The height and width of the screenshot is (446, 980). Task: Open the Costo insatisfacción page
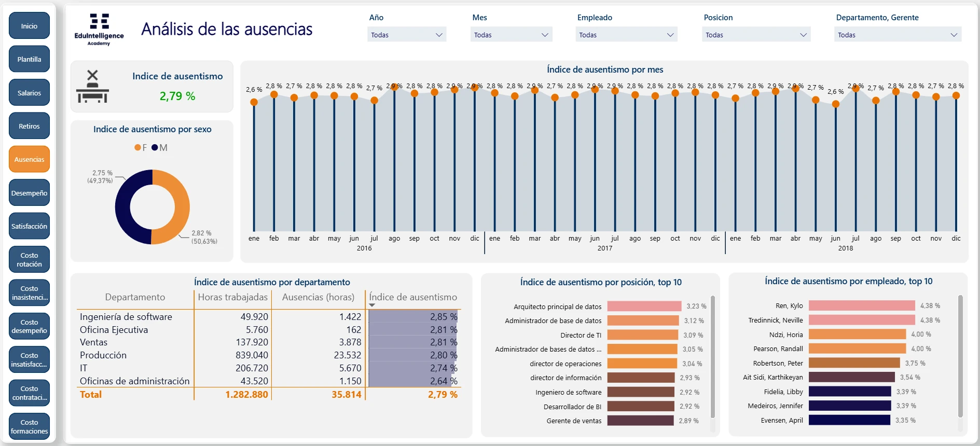pos(29,360)
